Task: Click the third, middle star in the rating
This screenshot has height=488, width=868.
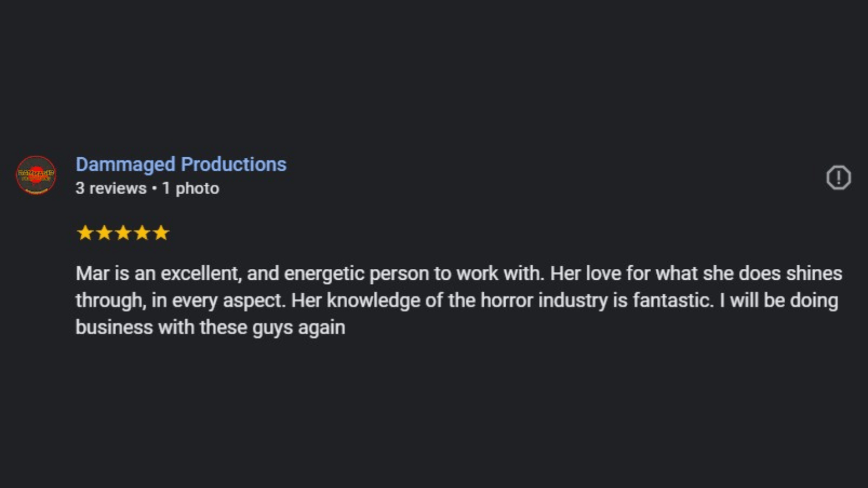Action: (123, 233)
